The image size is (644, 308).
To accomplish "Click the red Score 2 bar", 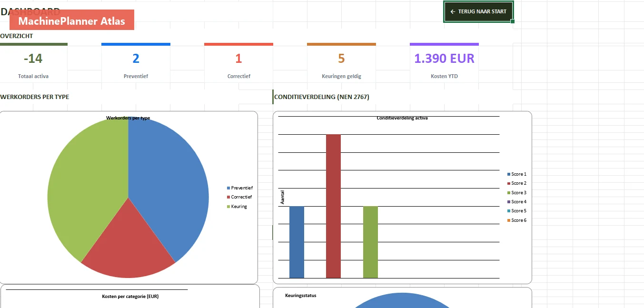I will pos(333,206).
